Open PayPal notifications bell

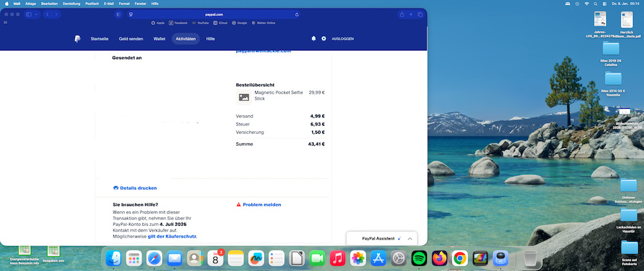point(314,39)
